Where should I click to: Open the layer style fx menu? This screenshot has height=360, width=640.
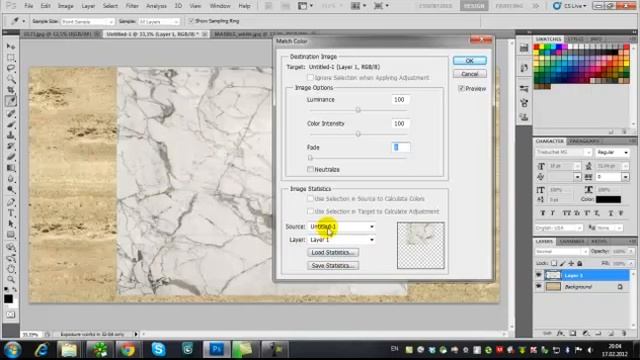(560, 333)
